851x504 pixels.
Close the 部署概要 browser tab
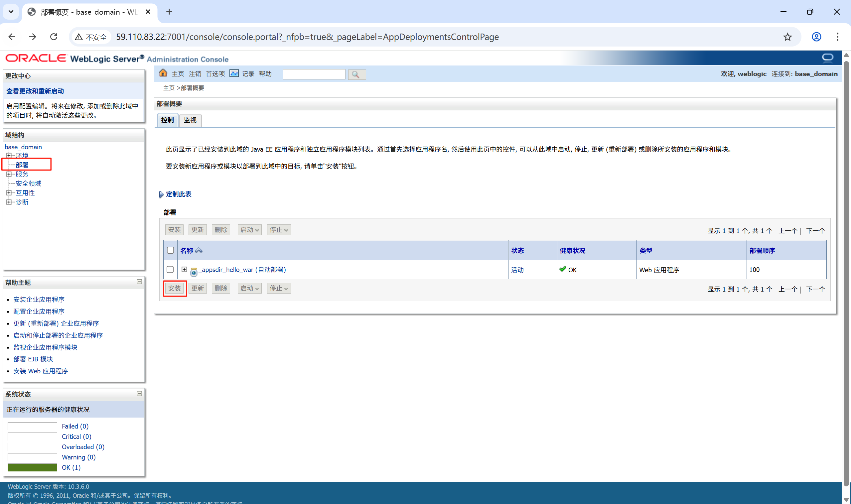click(148, 12)
